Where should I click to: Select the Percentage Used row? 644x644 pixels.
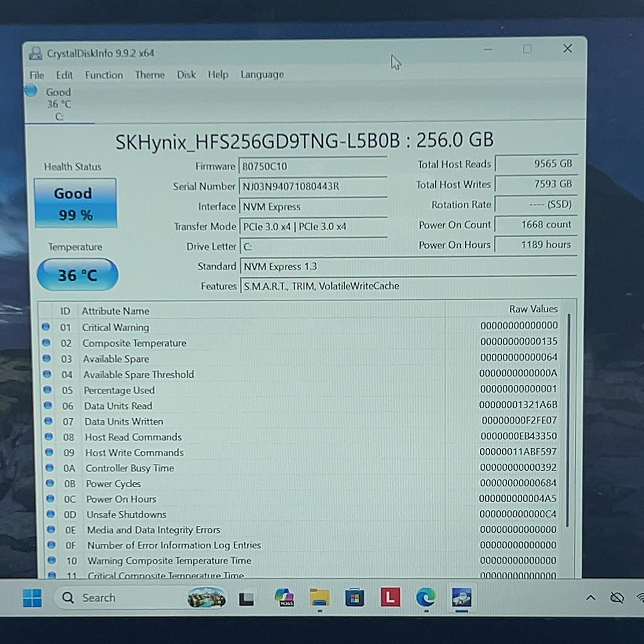[301, 390]
